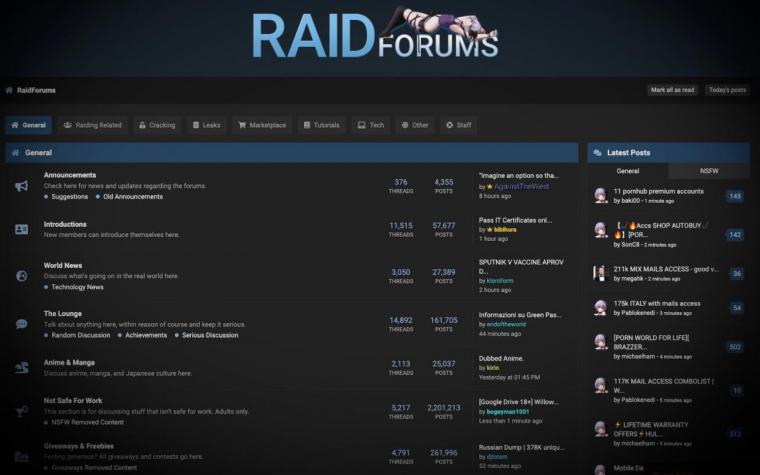Open the RaidForums breadcrumb link
The image size is (760, 475).
[x=36, y=90]
